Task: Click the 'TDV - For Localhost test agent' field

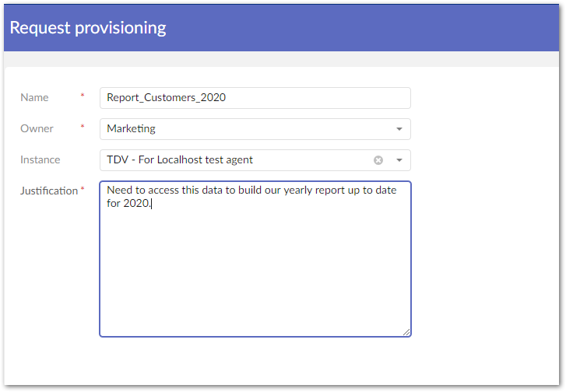Action: click(x=255, y=160)
